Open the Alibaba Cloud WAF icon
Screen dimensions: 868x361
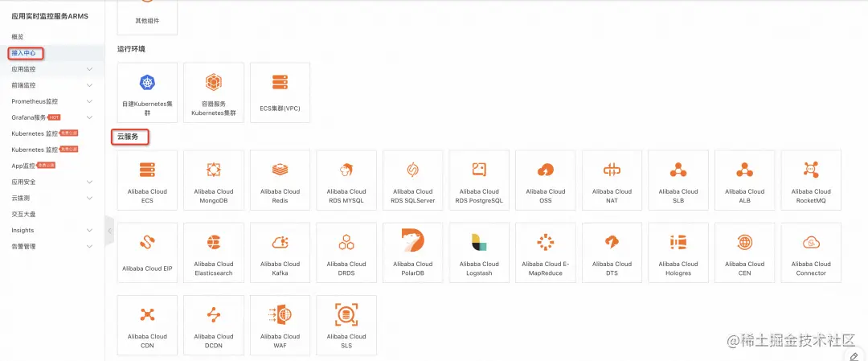280,315
